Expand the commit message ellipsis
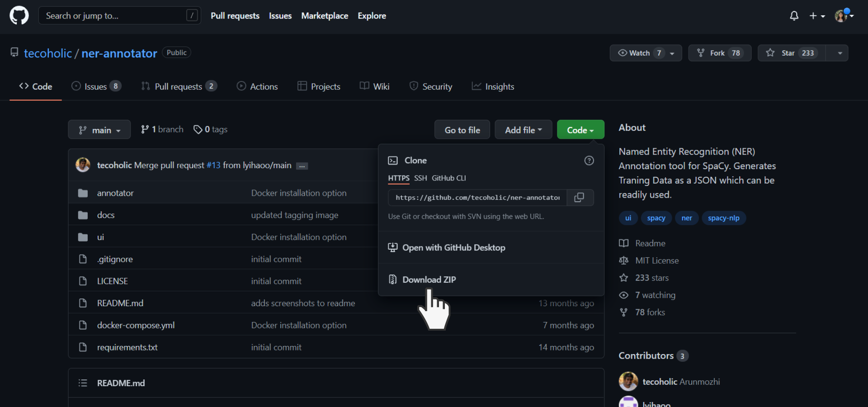This screenshot has height=407, width=868. (x=302, y=166)
